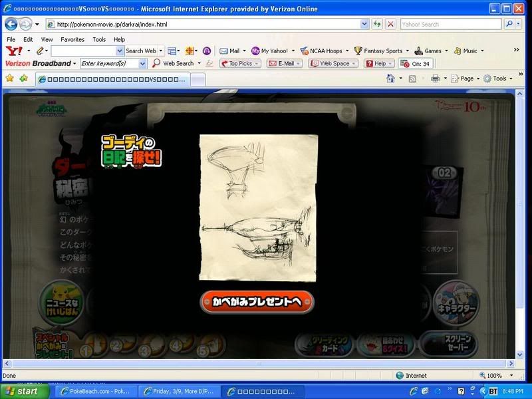Viewport: 532px width, 399px height.
Task: Open a new blank tab
Action: click(198, 80)
